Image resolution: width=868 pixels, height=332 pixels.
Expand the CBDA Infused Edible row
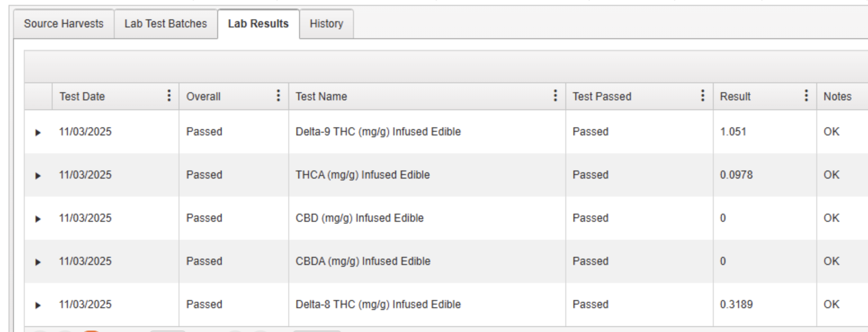[38, 262]
